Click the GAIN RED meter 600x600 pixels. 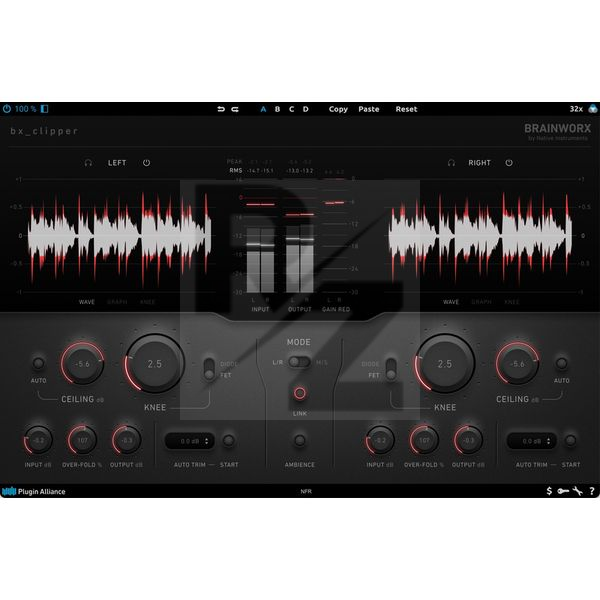point(335,237)
